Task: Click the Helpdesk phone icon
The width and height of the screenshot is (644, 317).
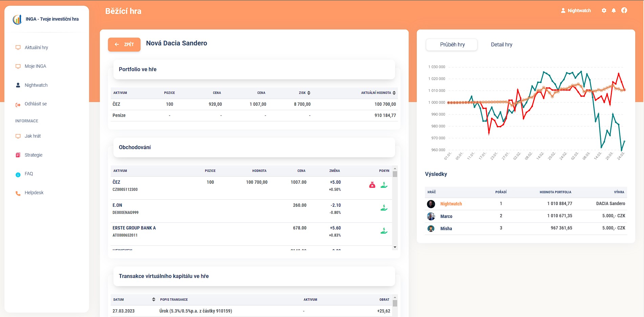Action: point(18,194)
